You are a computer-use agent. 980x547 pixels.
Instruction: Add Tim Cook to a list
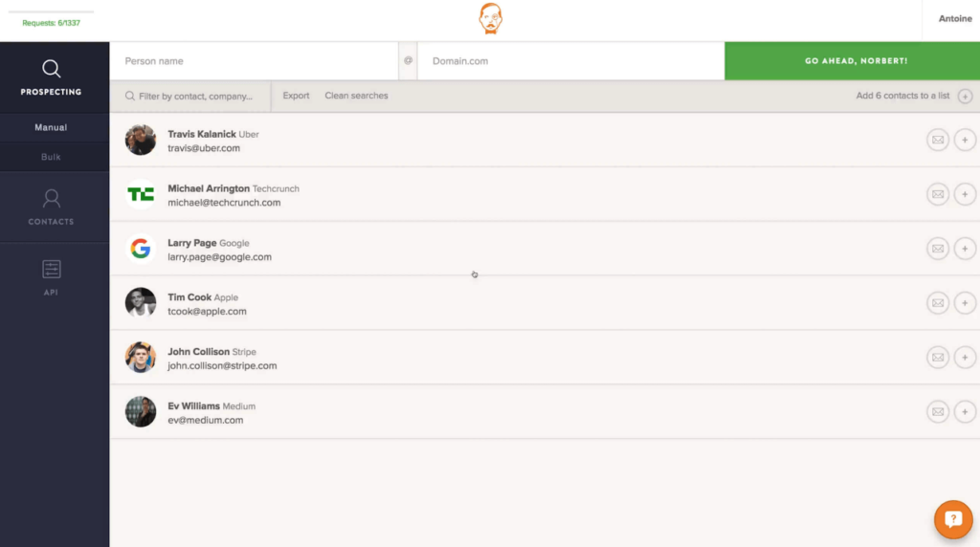pyautogui.click(x=965, y=303)
